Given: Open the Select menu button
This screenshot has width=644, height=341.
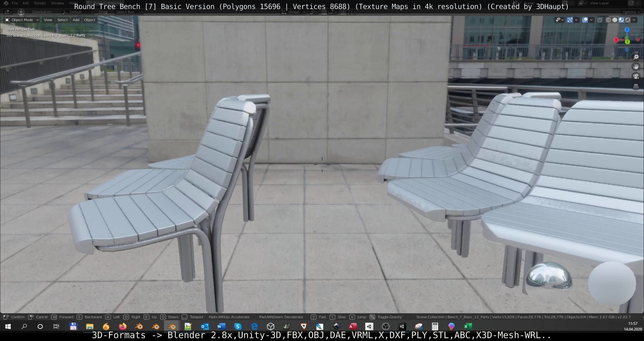Looking at the screenshot, I should (x=62, y=20).
